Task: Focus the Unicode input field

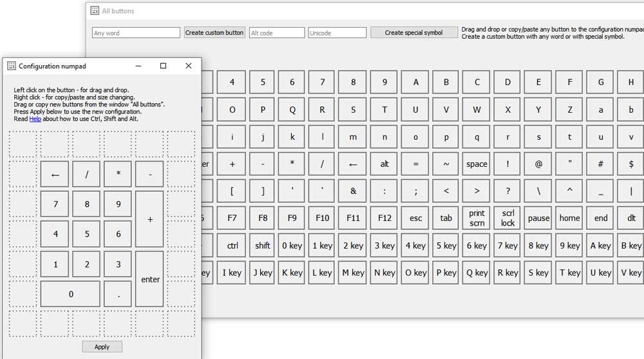Action: (337, 33)
